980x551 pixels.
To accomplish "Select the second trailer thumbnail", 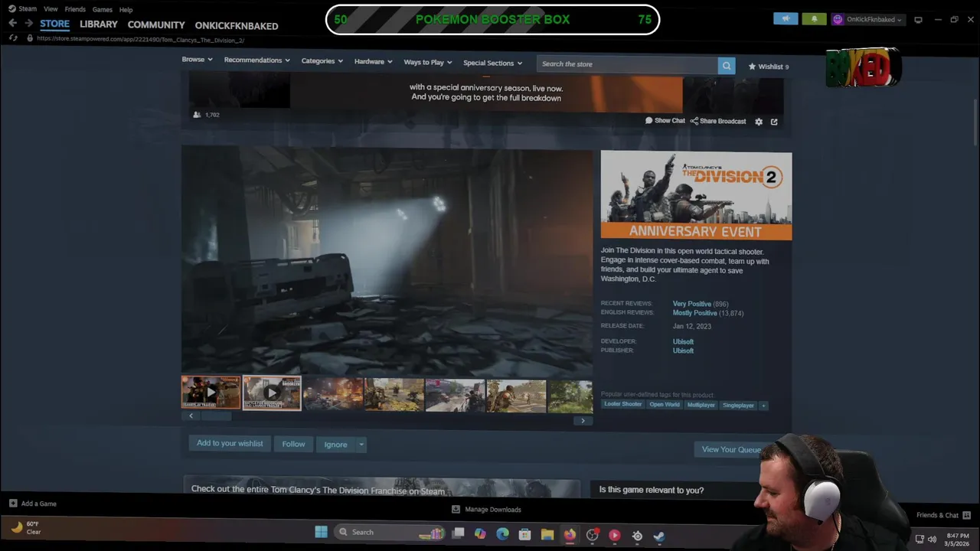I will tap(272, 393).
